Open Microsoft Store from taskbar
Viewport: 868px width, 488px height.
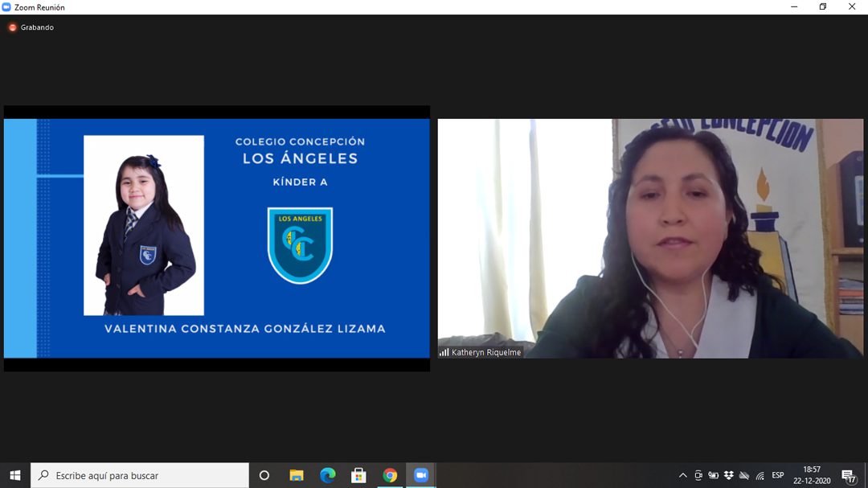[358, 475]
